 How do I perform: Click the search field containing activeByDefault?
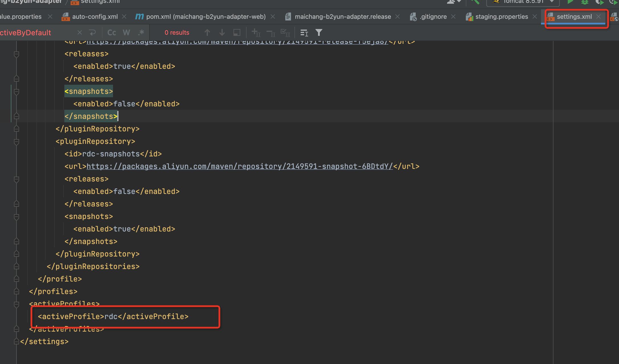coord(37,33)
